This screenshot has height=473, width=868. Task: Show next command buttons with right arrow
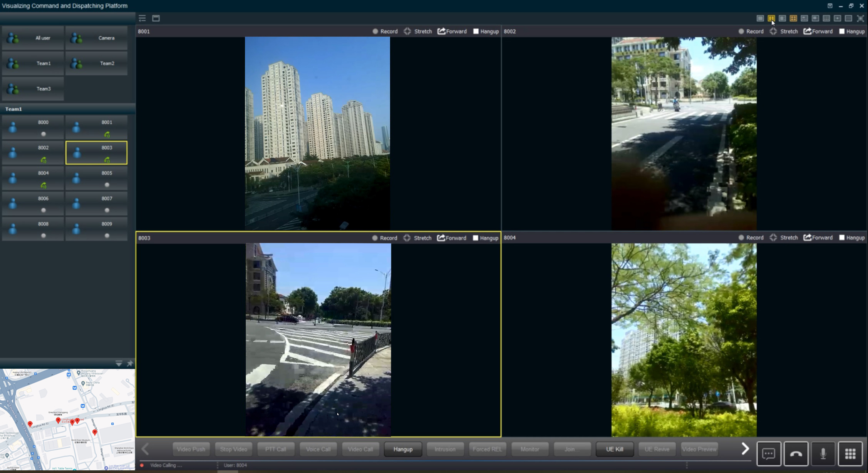tap(745, 448)
